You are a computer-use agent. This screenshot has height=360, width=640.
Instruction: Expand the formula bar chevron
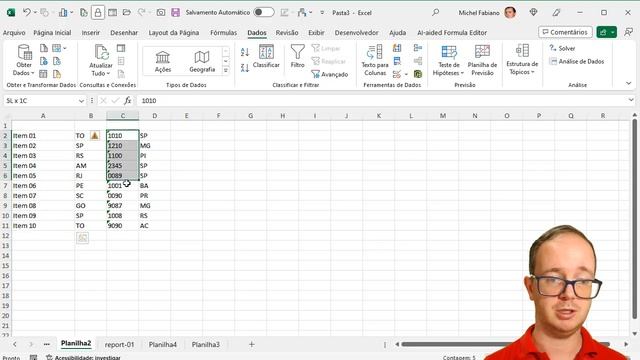631,100
